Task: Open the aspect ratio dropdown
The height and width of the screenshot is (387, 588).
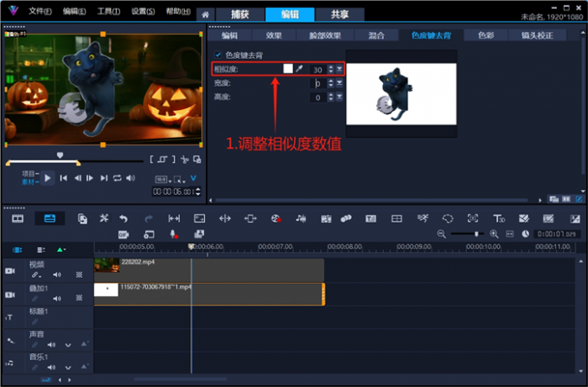Action: pos(163,179)
